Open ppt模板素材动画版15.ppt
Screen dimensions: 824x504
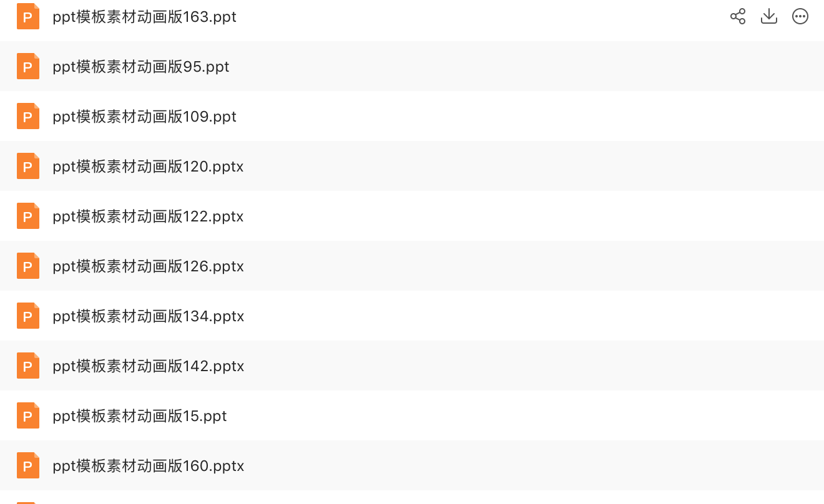pyautogui.click(x=140, y=416)
